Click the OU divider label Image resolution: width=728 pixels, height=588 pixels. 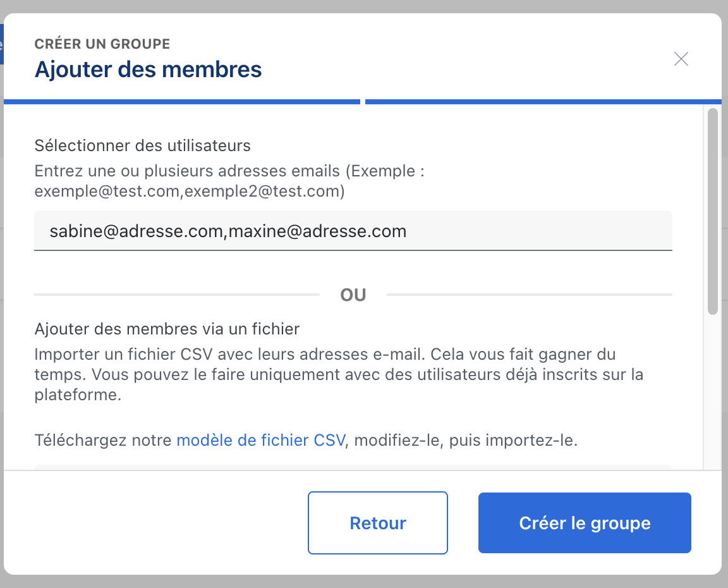(x=353, y=295)
